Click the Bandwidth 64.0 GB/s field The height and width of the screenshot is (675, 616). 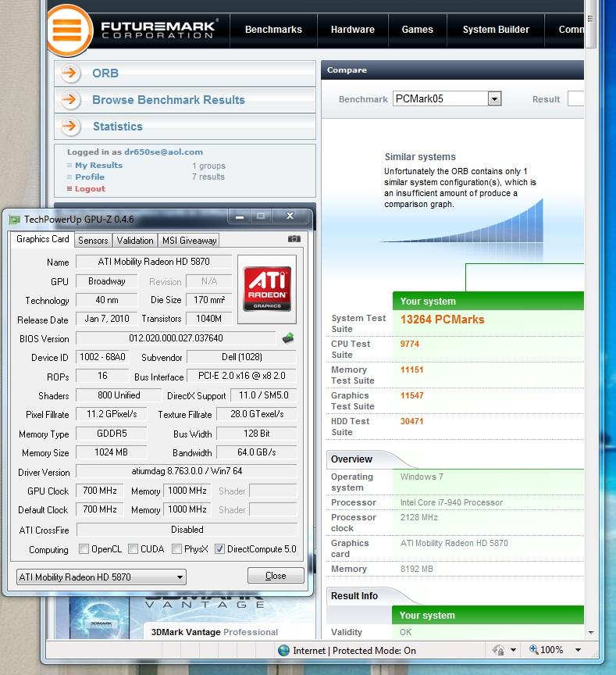pos(257,452)
